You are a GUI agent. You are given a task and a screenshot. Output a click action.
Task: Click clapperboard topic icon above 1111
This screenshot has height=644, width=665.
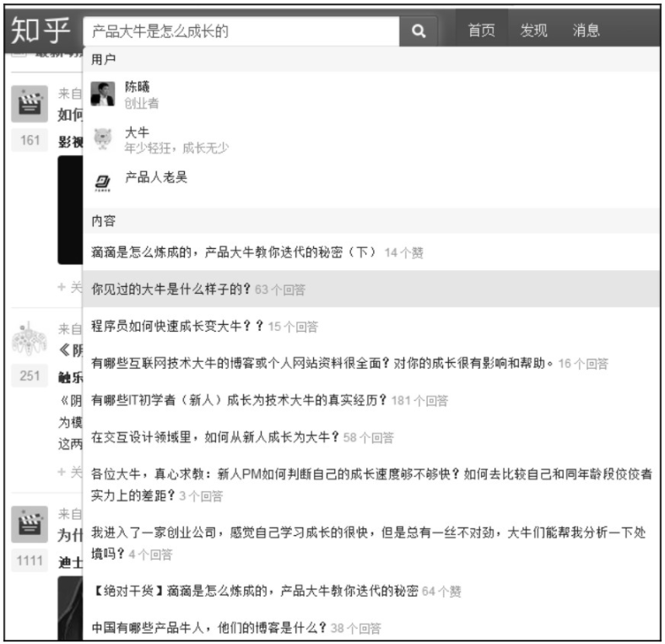(30, 524)
